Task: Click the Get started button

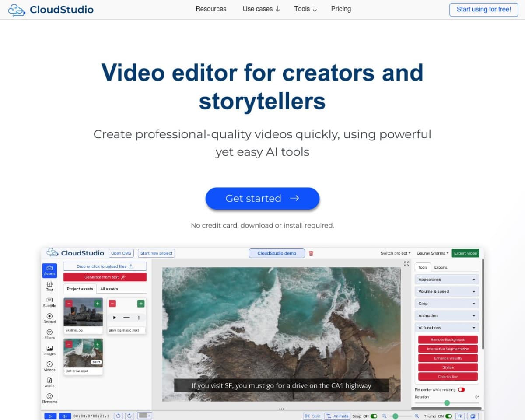Action: point(262,198)
